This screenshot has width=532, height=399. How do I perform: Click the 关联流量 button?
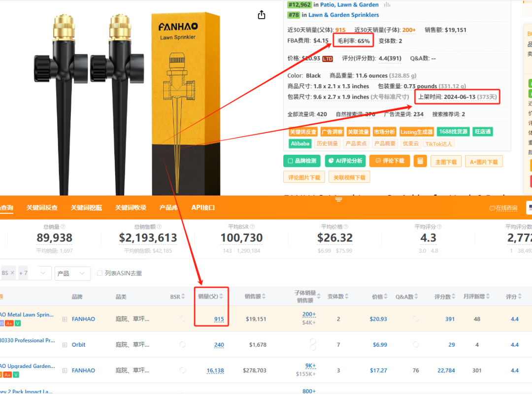[x=358, y=132]
